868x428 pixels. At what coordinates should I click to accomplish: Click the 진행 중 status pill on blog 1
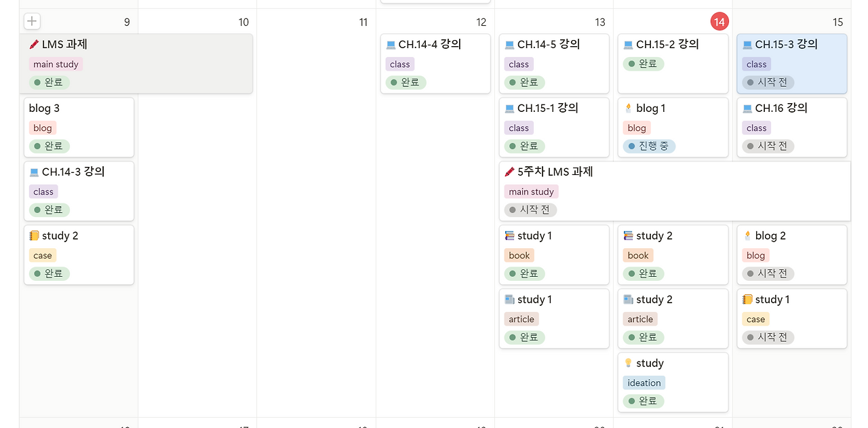648,146
